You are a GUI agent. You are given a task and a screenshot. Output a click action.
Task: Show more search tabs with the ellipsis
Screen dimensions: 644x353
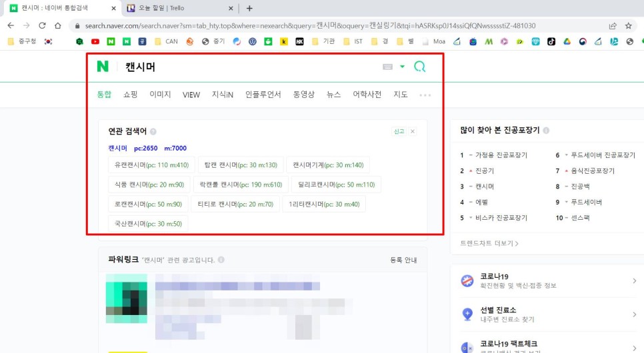425,95
